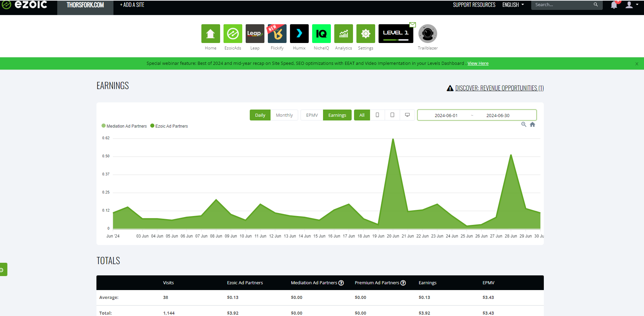Filter by mobile phone device icon
The height and width of the screenshot is (316, 644).
377,115
